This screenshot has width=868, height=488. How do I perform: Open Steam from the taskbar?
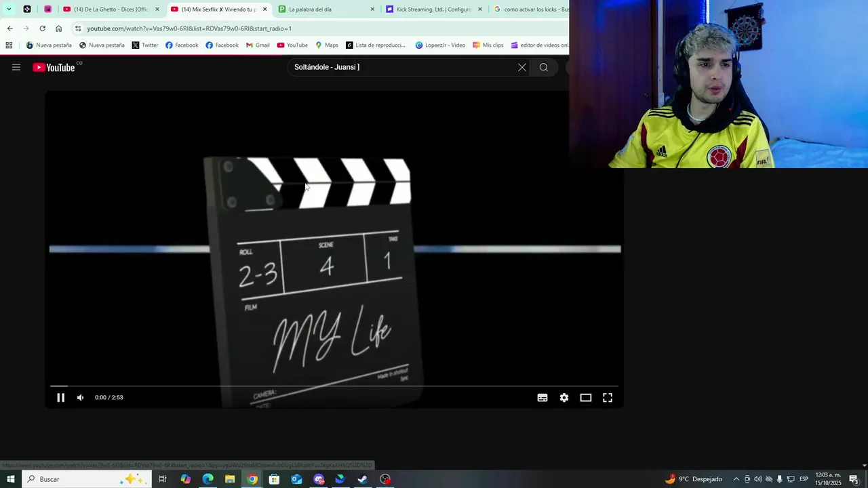coord(363,479)
